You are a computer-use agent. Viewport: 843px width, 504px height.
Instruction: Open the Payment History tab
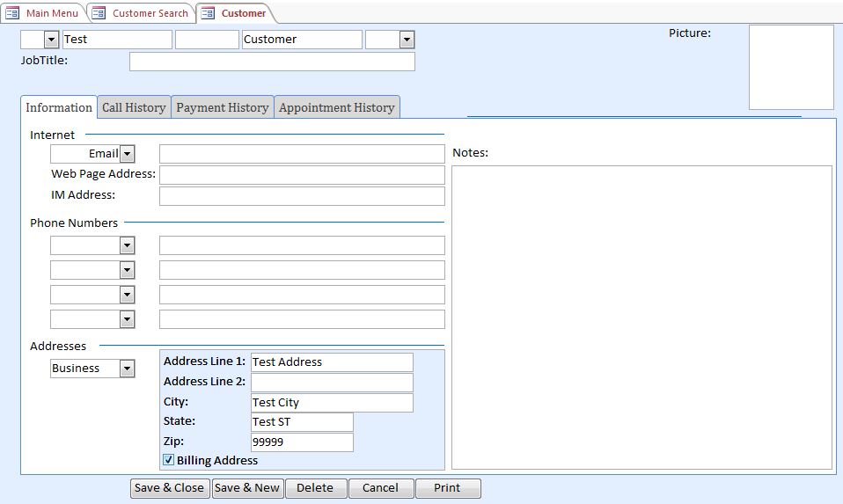coord(223,107)
